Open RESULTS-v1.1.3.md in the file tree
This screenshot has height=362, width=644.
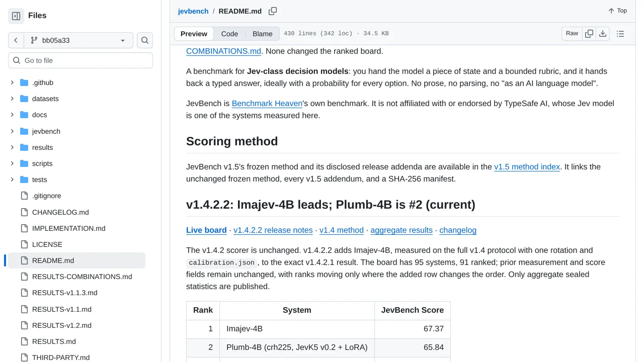[75, 293]
